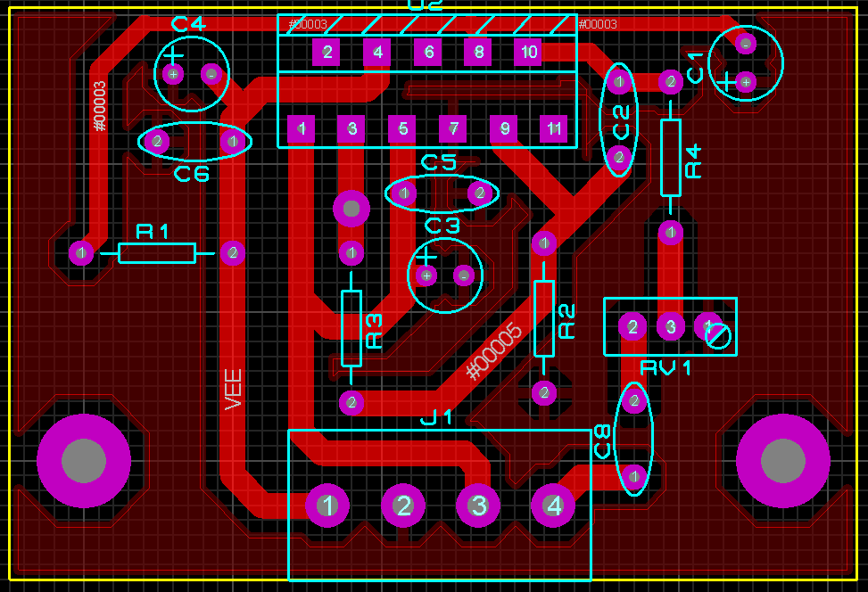This screenshot has width=868, height=592.
Task: Click pad 2 of capacitor C5
Action: coord(479,193)
